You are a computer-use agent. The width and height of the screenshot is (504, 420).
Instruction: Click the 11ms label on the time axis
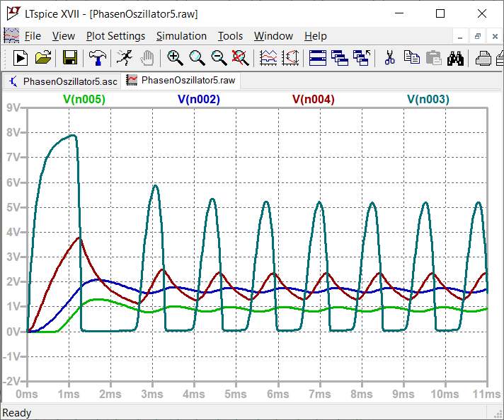click(486, 394)
